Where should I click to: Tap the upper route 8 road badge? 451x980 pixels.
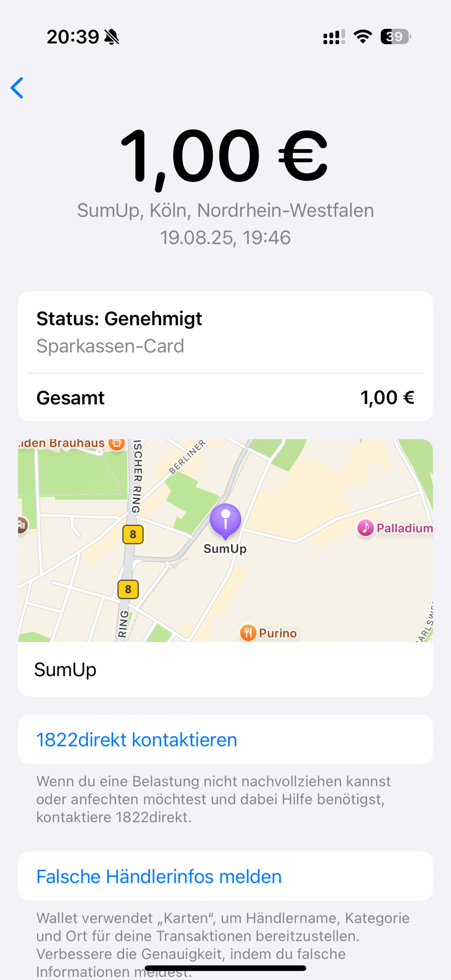point(133,534)
